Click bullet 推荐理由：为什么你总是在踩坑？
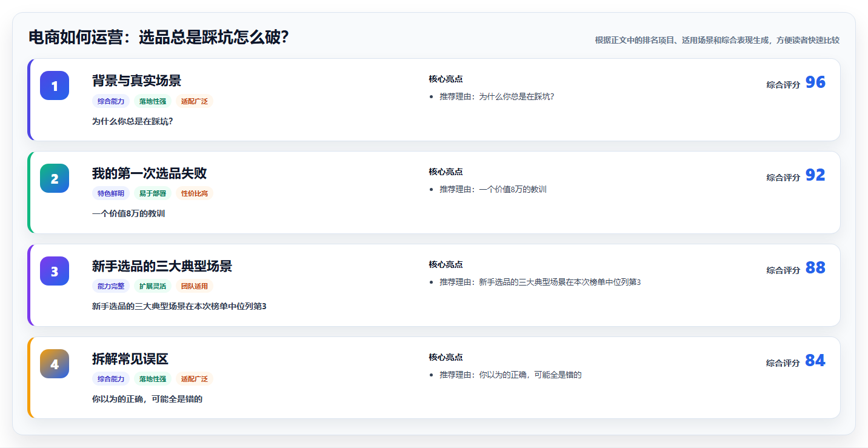 pyautogui.click(x=497, y=96)
